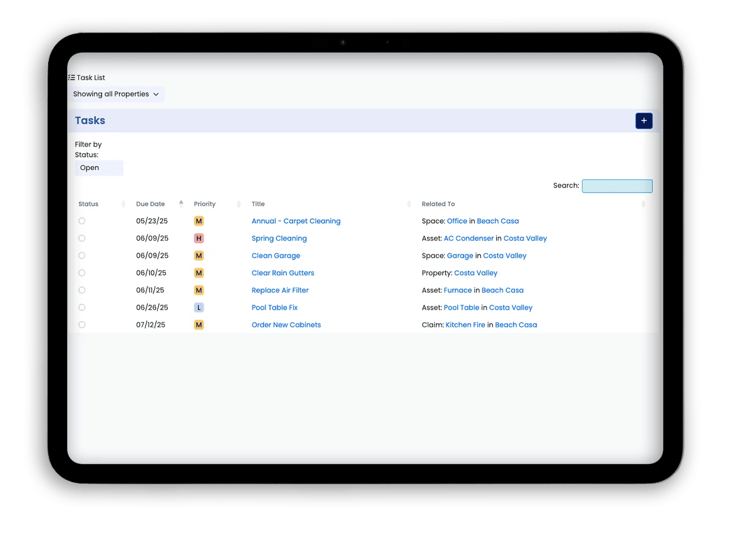Open Costa Valley link in Clean Garage row
Screen dimensions: 756x536
click(505, 256)
